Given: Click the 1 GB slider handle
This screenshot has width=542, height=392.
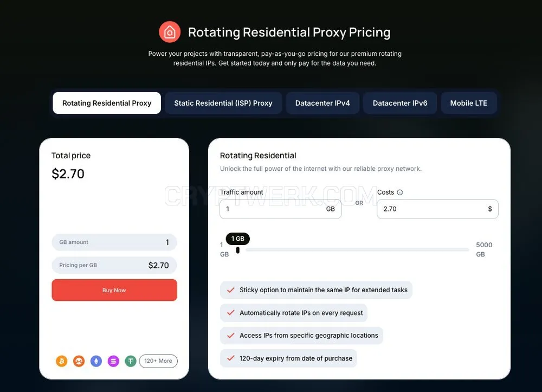Looking at the screenshot, I should (238, 250).
